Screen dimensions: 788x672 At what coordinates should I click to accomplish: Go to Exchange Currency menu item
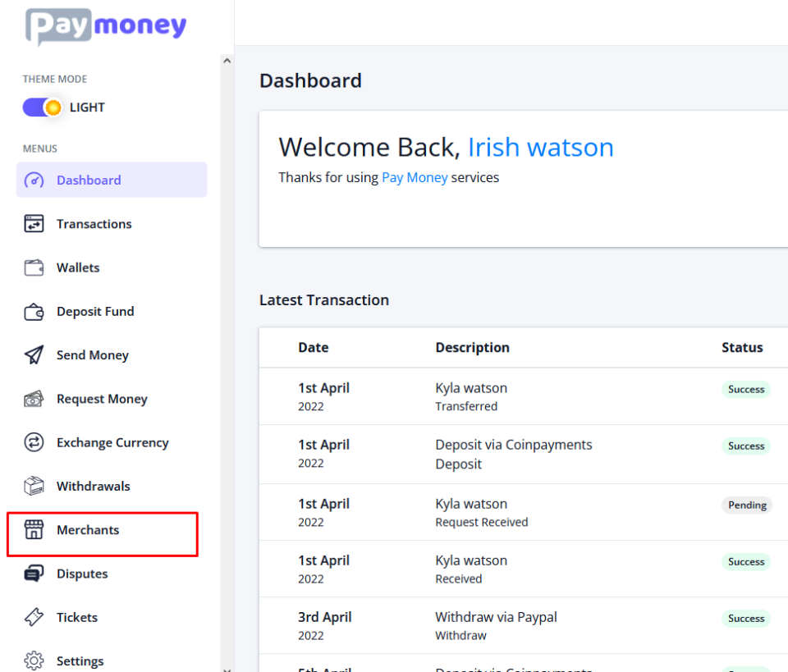coord(112,443)
